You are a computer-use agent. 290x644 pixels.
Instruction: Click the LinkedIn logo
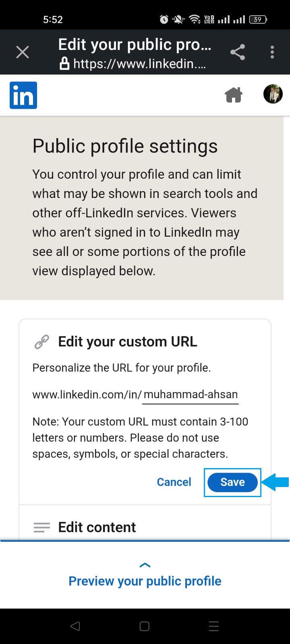tap(23, 95)
